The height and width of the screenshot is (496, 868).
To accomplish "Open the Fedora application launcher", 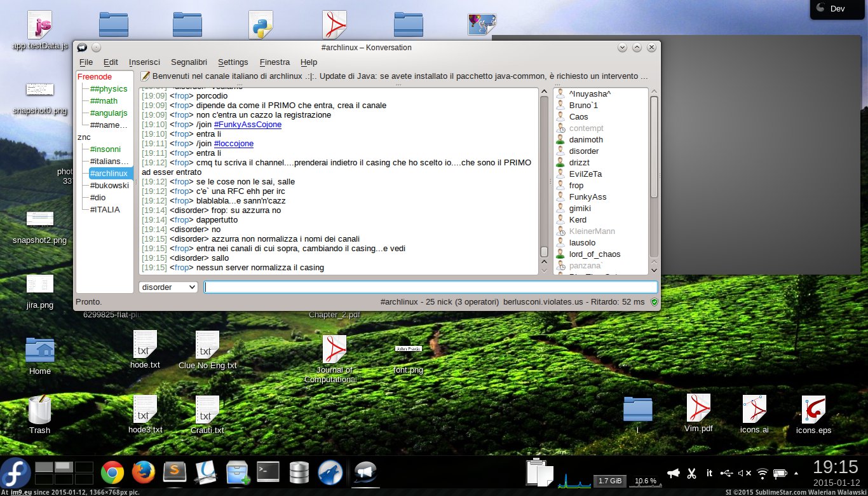I will coord(16,474).
